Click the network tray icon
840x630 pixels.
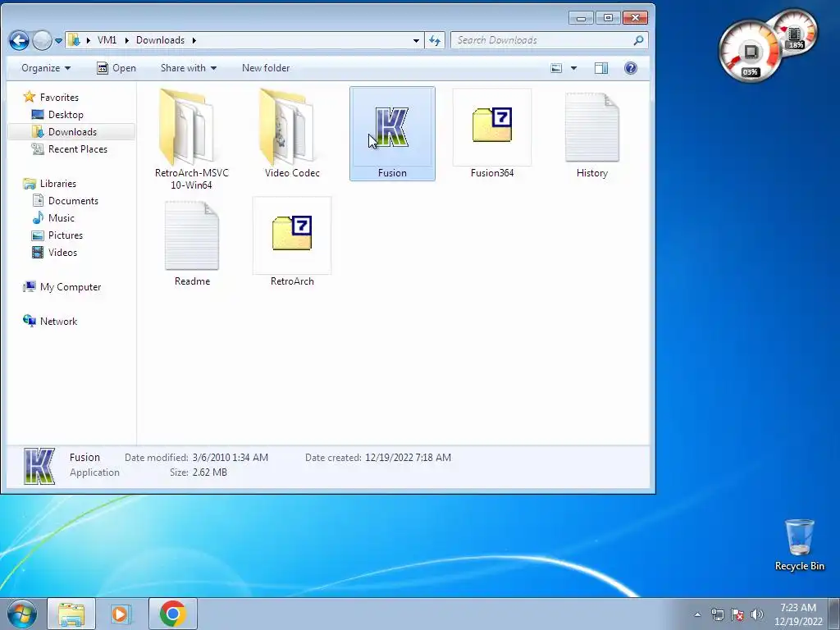717,614
